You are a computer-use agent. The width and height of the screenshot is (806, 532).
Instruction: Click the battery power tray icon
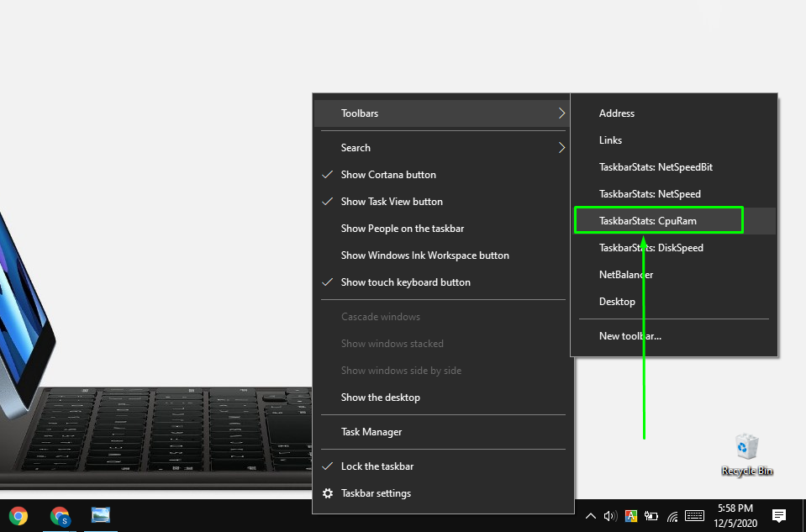[x=652, y=515]
